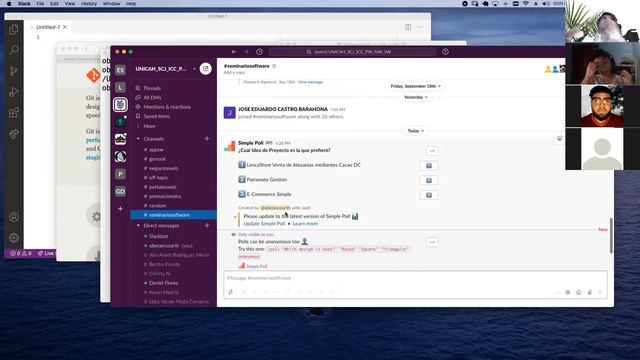Vote for E-Commerce Simple option 3
This screenshot has width=640, height=360.
click(429, 195)
